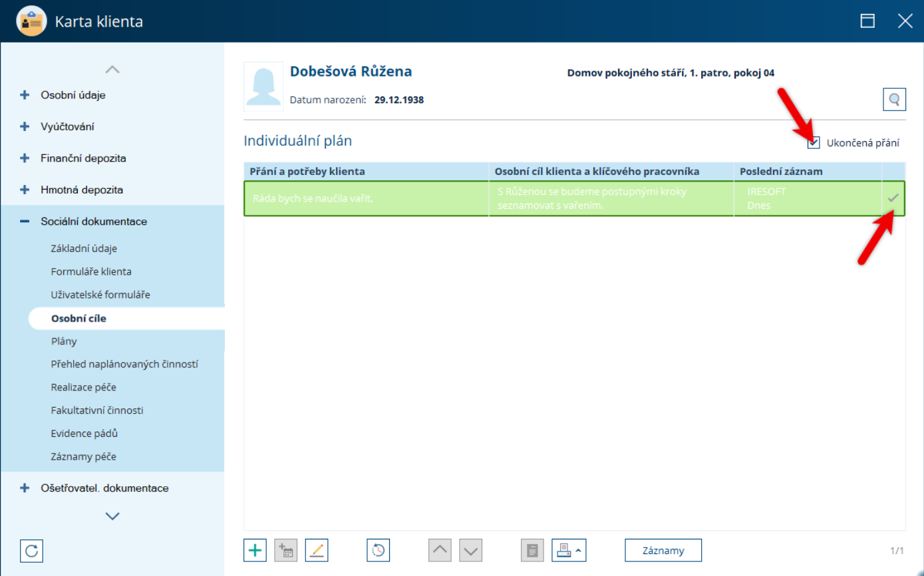Close the Karta klienta window

pyautogui.click(x=905, y=21)
